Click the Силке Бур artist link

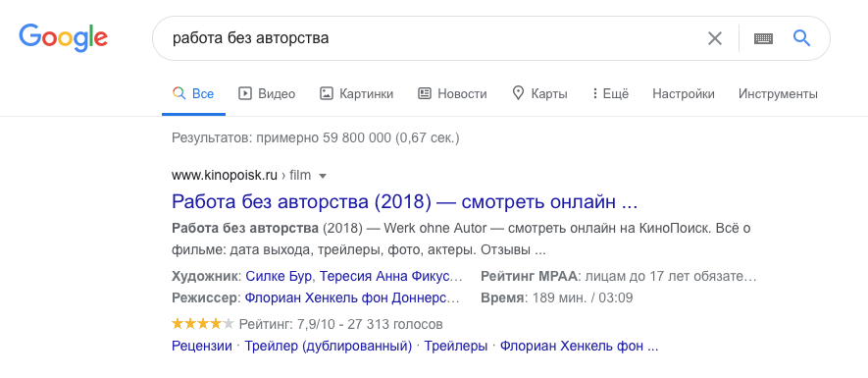[x=279, y=276]
